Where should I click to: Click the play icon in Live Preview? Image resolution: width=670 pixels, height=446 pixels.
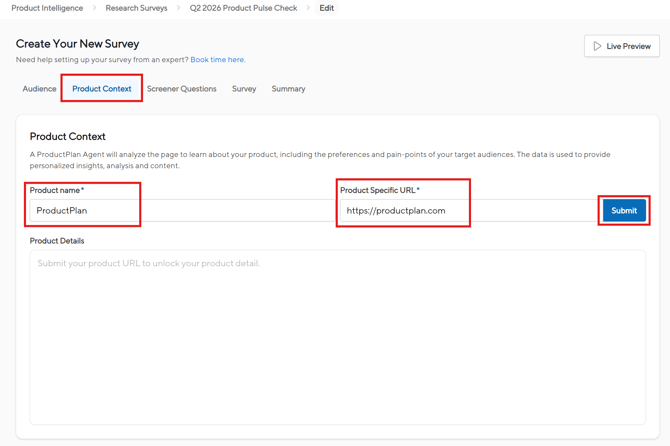point(597,46)
